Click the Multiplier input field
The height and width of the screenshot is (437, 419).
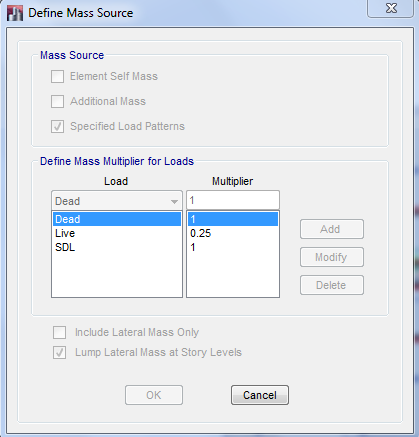[x=233, y=200]
